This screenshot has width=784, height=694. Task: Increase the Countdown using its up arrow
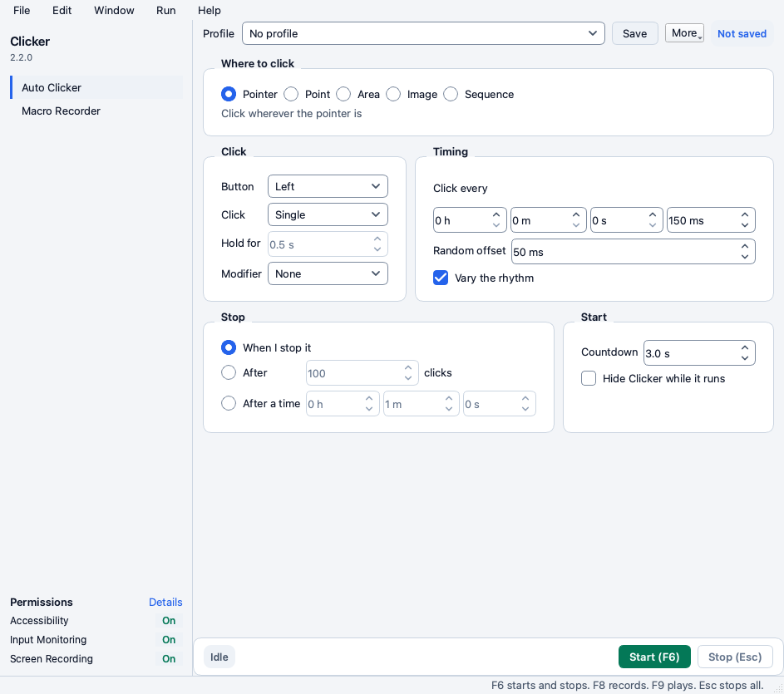click(745, 347)
